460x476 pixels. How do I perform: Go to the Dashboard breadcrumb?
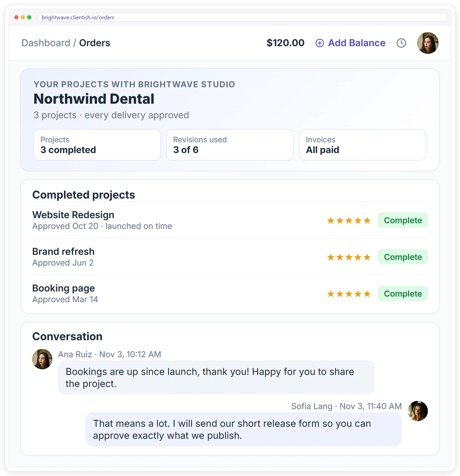coord(46,43)
